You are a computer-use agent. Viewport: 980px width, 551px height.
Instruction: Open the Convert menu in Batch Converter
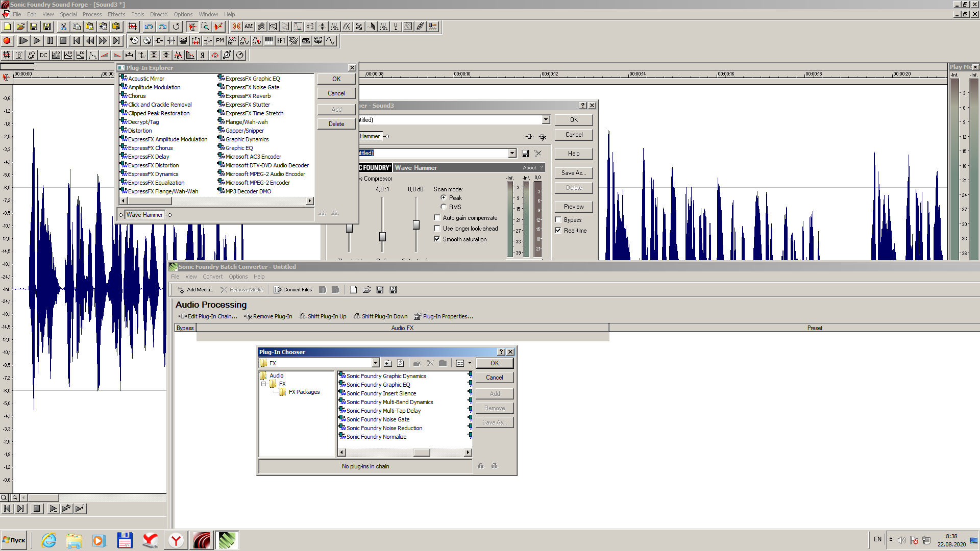tap(212, 277)
